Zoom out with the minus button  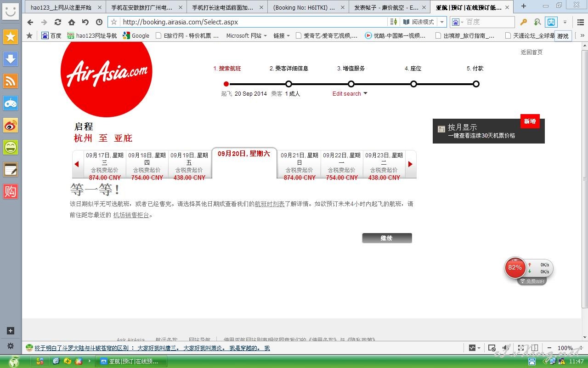[549, 348]
